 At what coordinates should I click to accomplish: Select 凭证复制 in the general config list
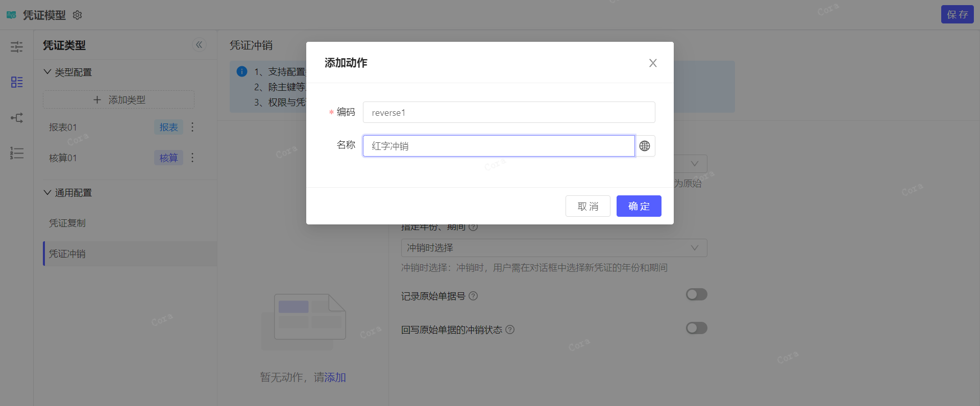[x=67, y=223]
